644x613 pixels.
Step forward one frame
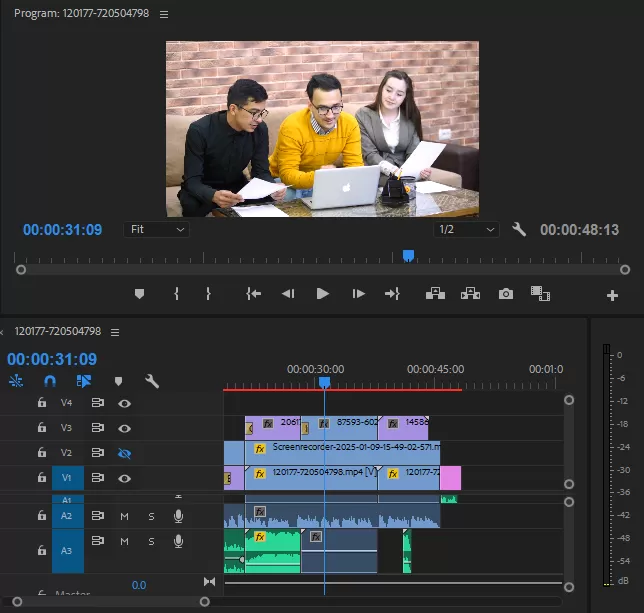[x=358, y=294]
